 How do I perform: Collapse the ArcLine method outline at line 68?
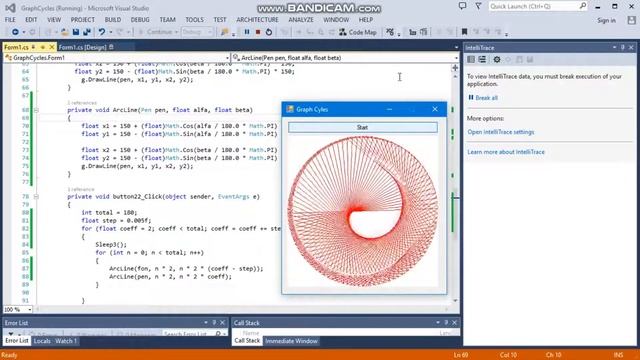(36, 110)
